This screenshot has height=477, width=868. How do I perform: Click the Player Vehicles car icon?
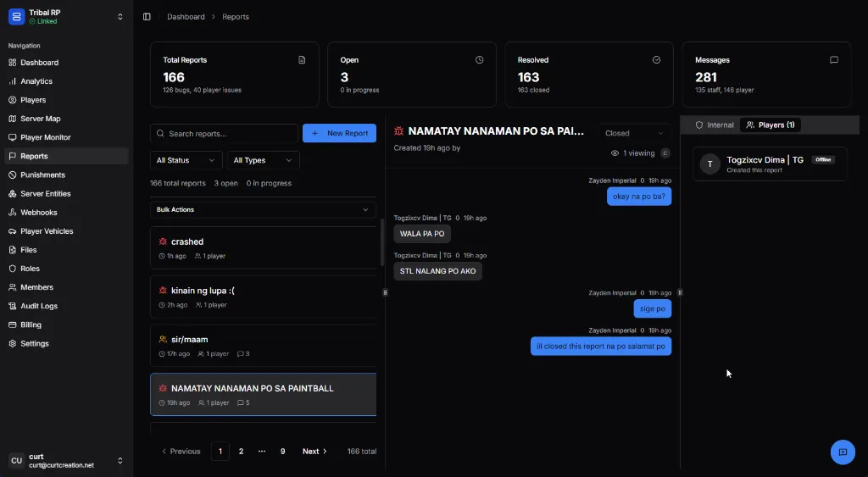pyautogui.click(x=13, y=231)
